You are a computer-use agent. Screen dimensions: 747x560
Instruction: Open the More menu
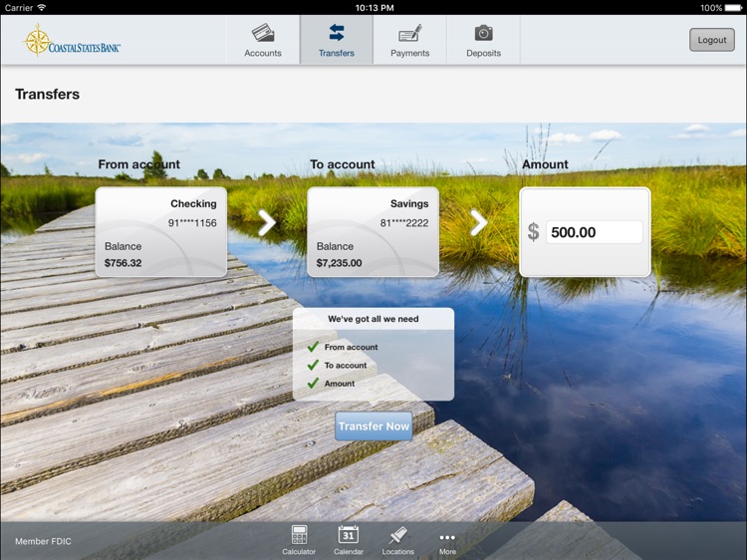tap(447, 543)
